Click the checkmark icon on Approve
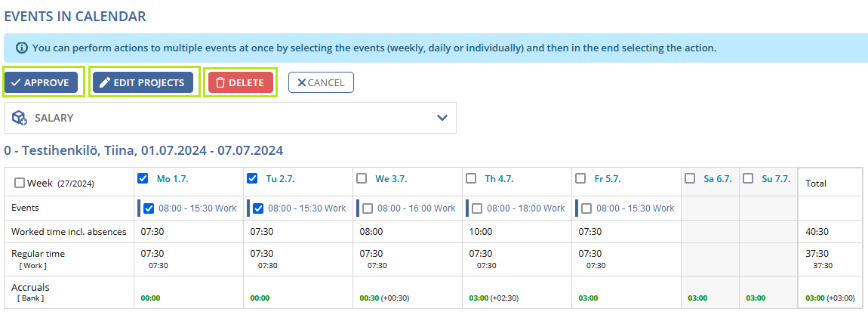 click(x=16, y=82)
